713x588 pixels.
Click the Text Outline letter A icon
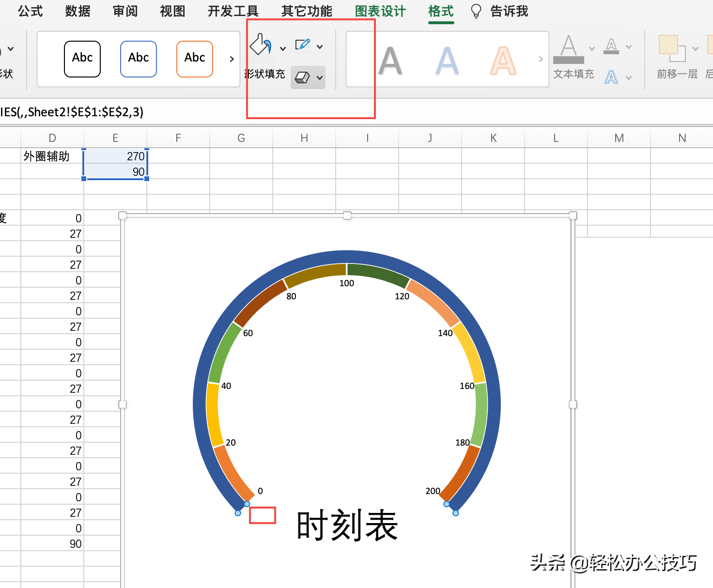tap(611, 46)
